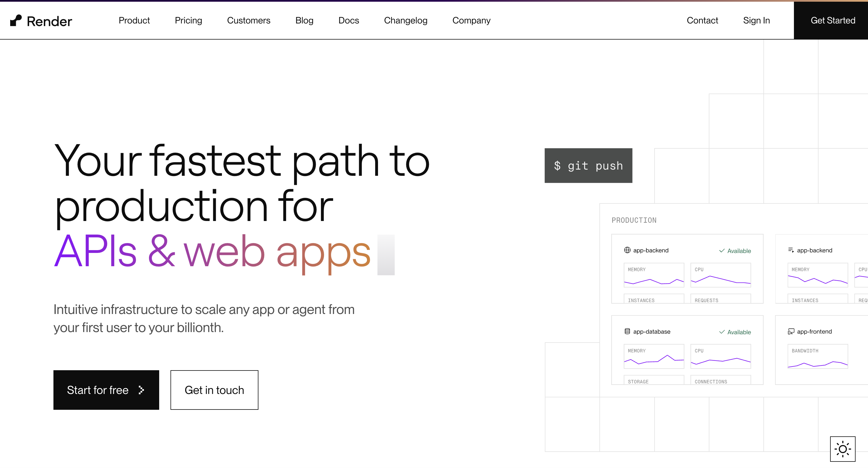Image resolution: width=868 pixels, height=468 pixels.
Task: Open the Docs navigation item
Action: click(348, 21)
